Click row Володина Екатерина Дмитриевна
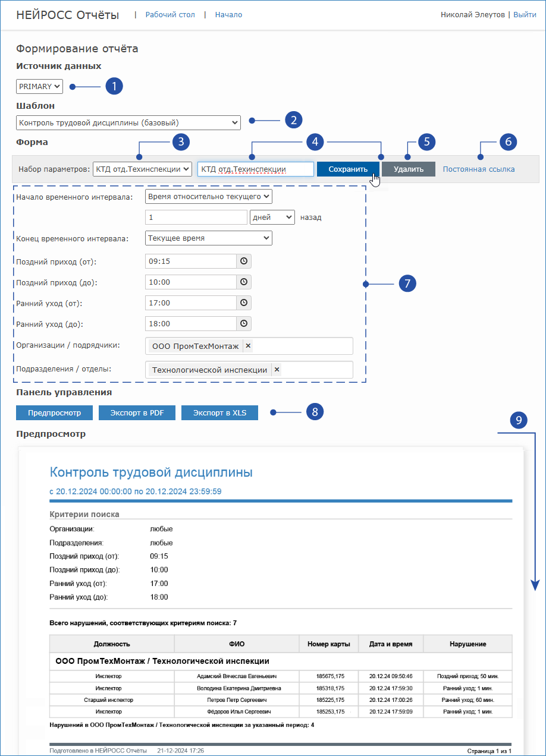Screen dimensions: 546x756 pos(281,688)
